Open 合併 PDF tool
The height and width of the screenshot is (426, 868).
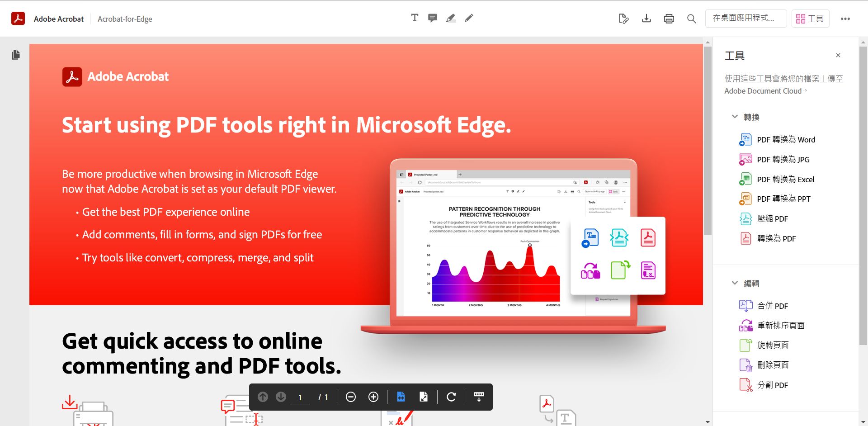773,306
